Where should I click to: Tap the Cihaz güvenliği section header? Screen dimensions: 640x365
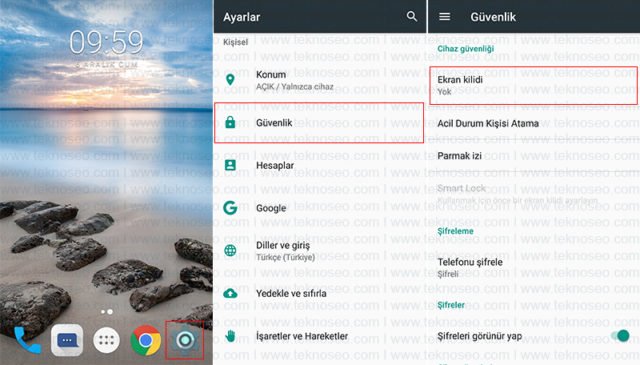(x=466, y=49)
